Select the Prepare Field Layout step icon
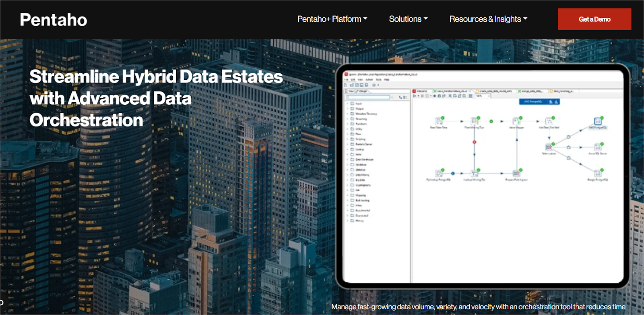This screenshot has height=315, width=644. pyautogui.click(x=516, y=173)
